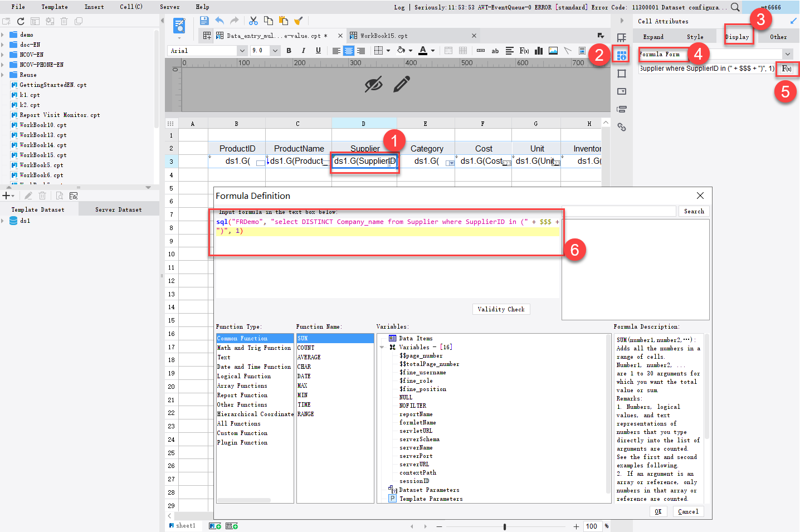The image size is (800, 532).
Task: Toggle Bold formatting
Action: [289, 51]
